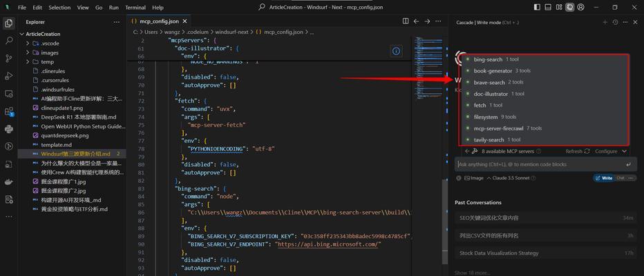Image resolution: width=644 pixels, height=276 pixels.
Task: Open the Python view in activity bar
Action: tap(8, 129)
